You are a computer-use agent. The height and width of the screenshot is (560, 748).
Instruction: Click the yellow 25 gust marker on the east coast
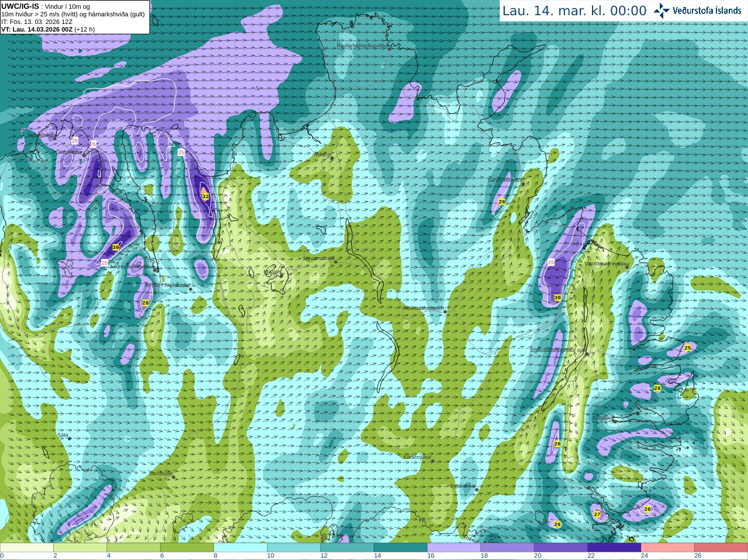[x=688, y=348]
